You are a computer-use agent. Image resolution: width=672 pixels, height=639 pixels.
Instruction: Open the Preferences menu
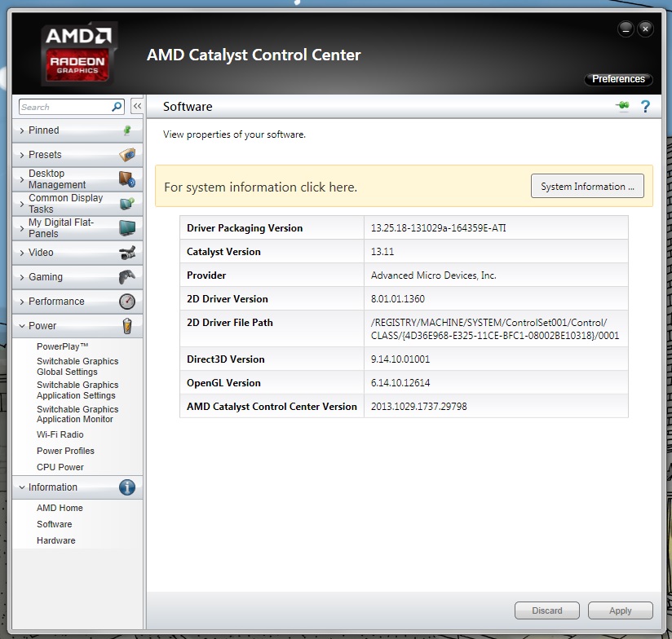pos(618,79)
